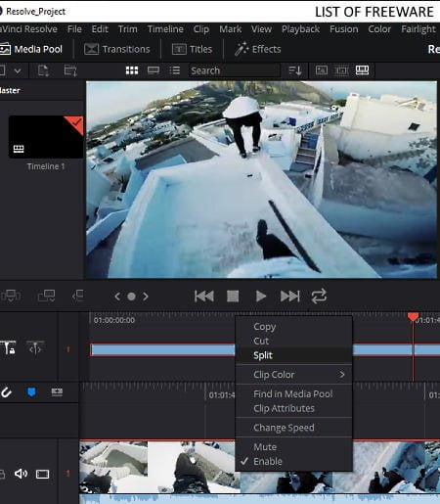This screenshot has width=440, height=504.
Task: Open the Clip menu
Action: (201, 29)
